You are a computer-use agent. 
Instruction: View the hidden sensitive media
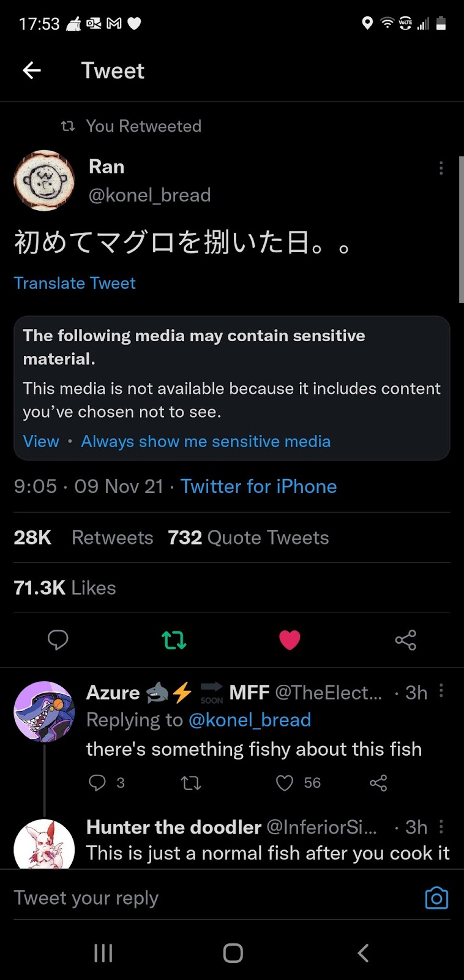click(x=41, y=442)
